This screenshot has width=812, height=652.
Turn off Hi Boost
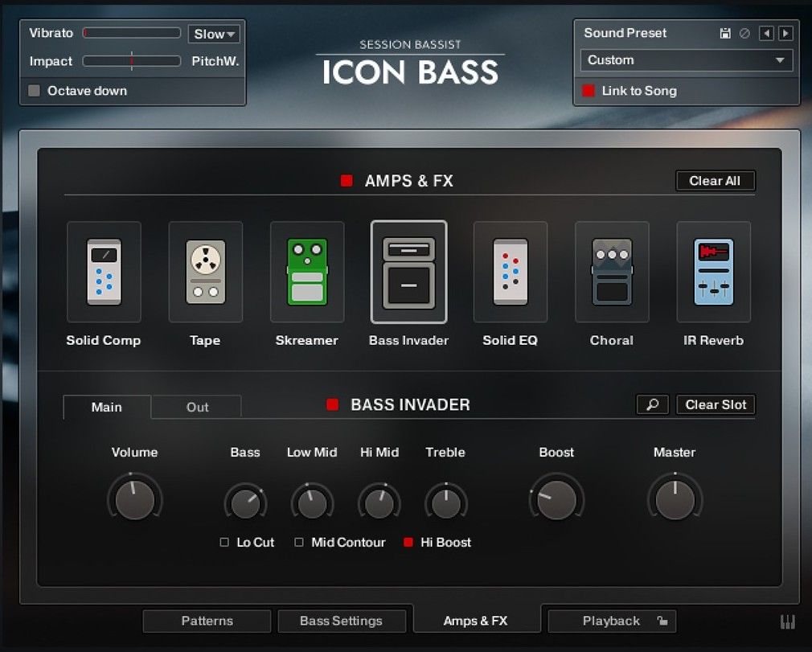408,543
